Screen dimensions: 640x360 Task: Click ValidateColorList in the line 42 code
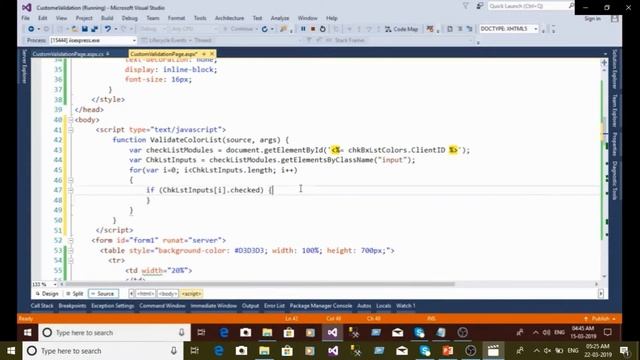click(186, 140)
